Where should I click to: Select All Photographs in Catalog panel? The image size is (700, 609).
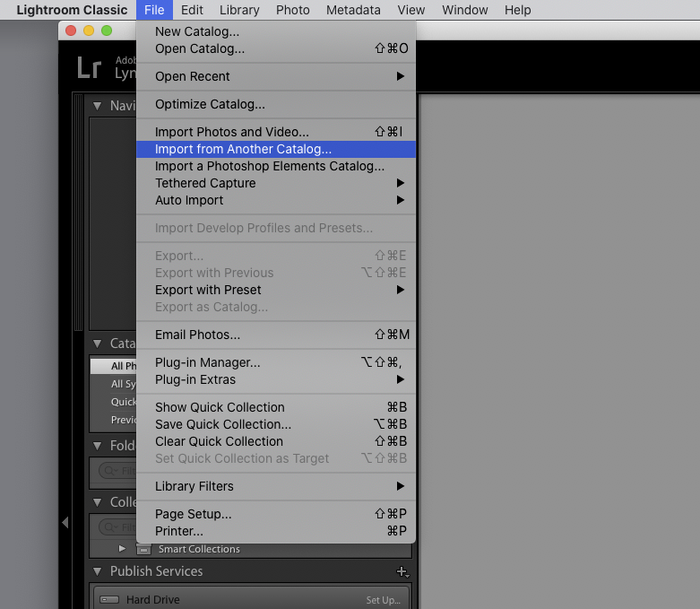click(114, 366)
